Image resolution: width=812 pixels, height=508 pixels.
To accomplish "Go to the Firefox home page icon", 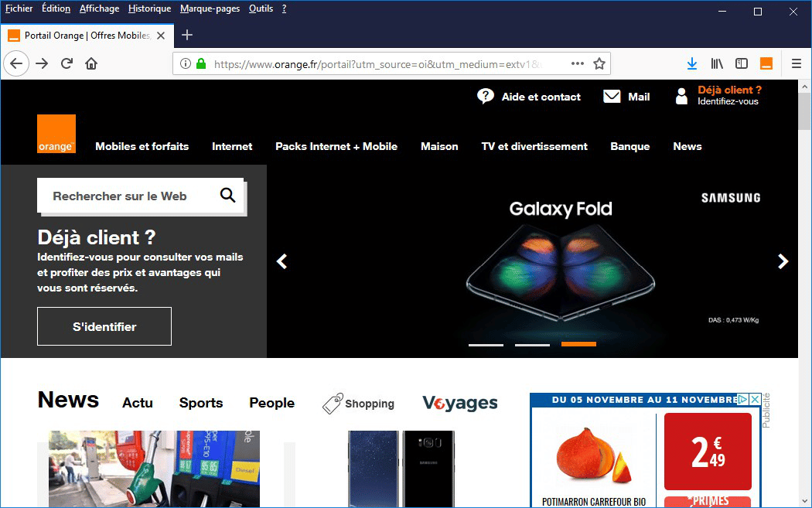I will (x=91, y=63).
